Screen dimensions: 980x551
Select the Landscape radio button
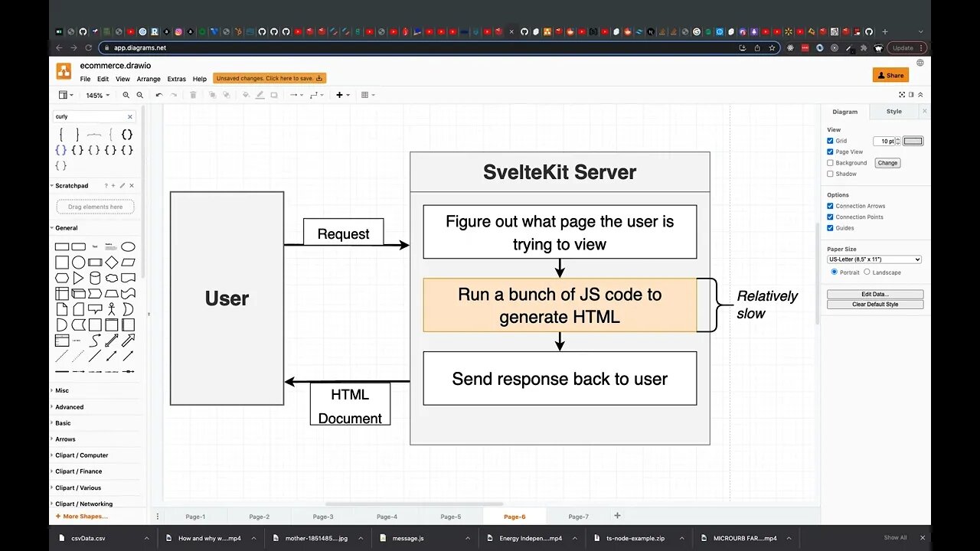pos(867,272)
